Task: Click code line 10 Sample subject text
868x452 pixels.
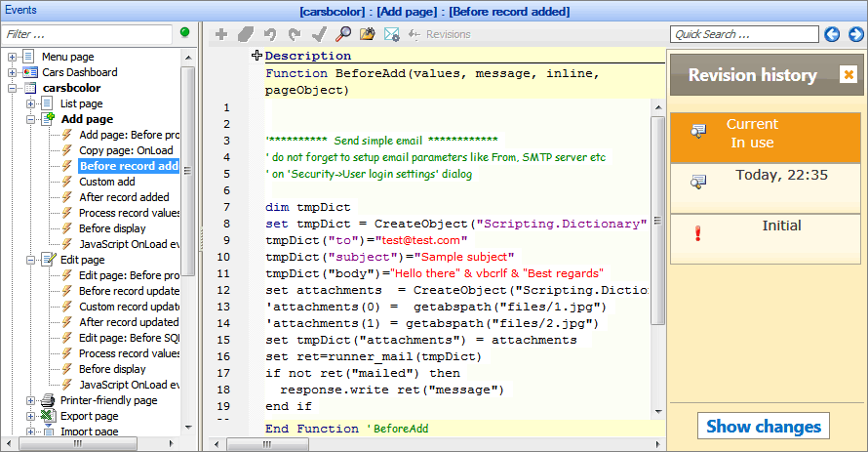Action: [x=464, y=257]
